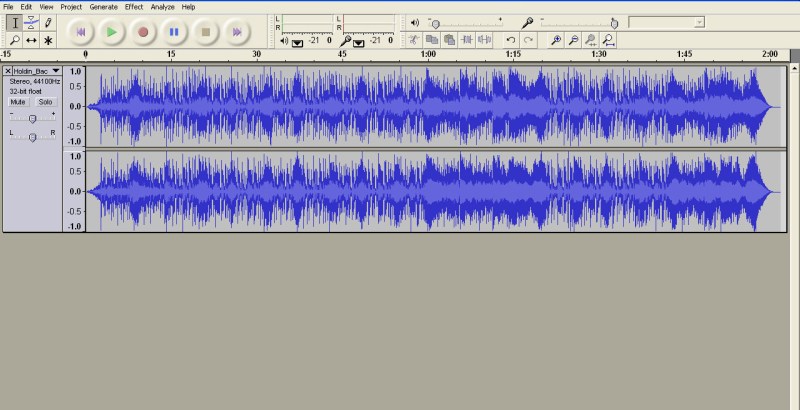Click the Undo arrow
This screenshot has width=800, height=410.
(x=511, y=40)
